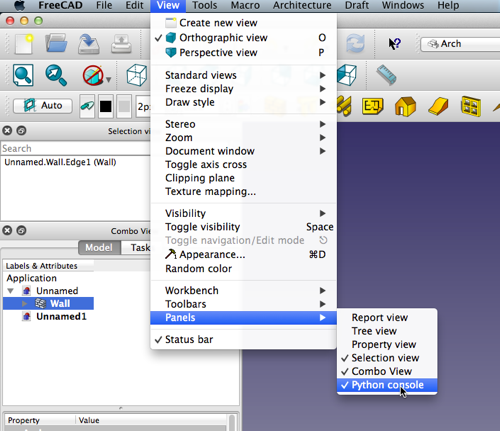Click the Arch section plane yellow icon
The image size is (500, 431).
pyautogui.click(x=373, y=106)
